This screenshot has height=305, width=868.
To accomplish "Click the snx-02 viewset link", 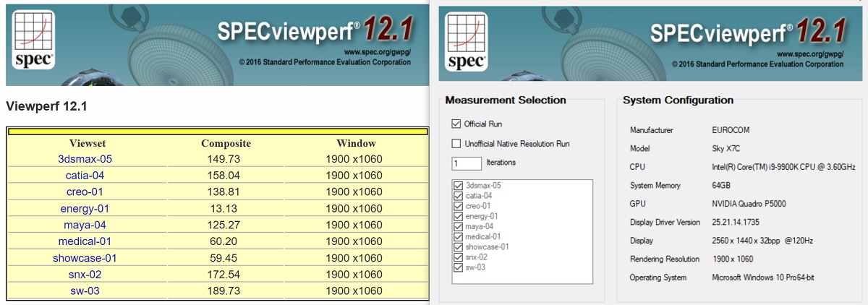I will [85, 275].
